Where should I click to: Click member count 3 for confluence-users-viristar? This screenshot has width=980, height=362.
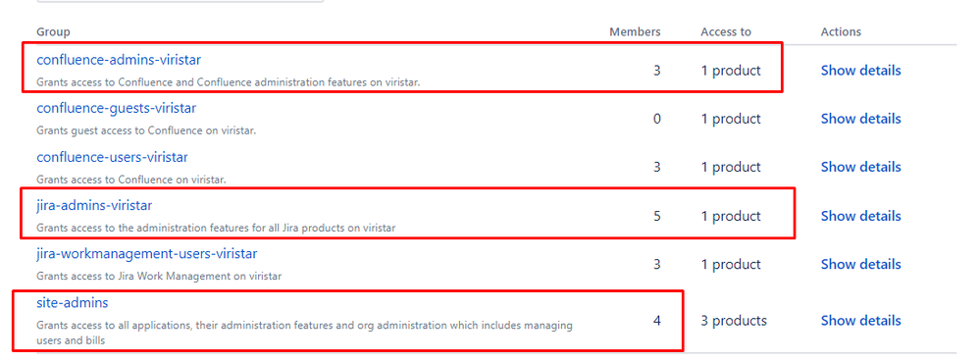tap(656, 167)
